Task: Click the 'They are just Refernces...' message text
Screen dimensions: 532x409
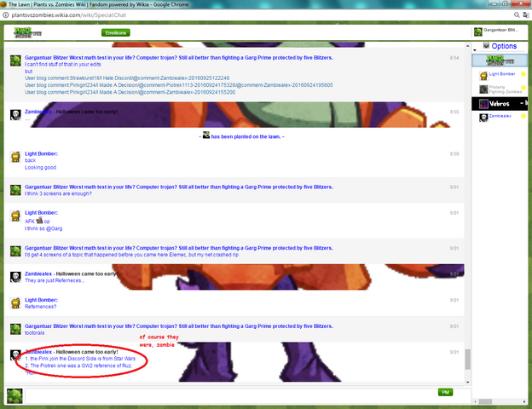Action: [x=55, y=280]
